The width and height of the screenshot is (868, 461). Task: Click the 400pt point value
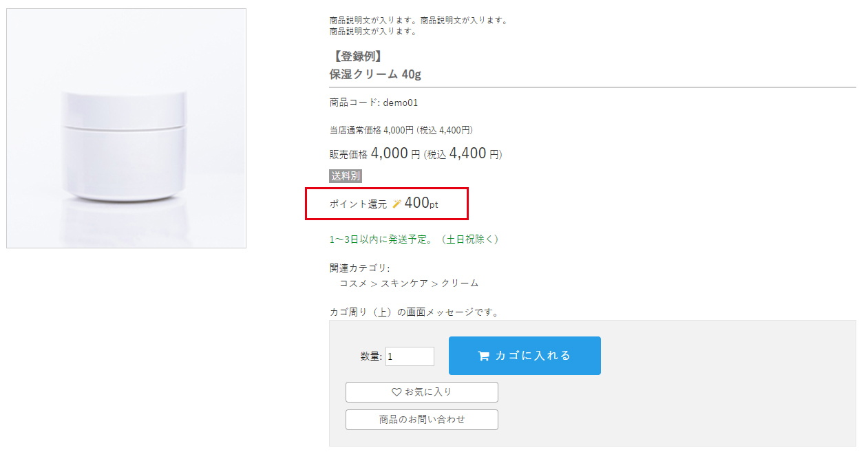(421, 203)
